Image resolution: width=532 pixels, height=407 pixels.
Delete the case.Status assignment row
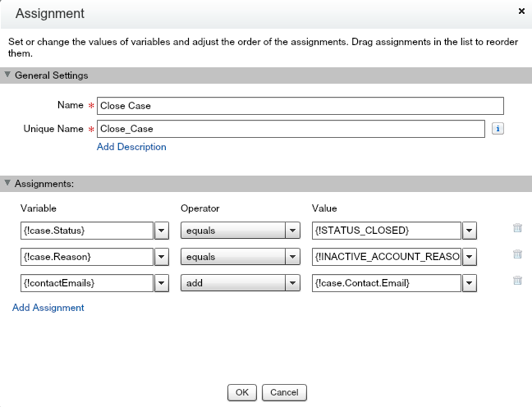pos(517,230)
